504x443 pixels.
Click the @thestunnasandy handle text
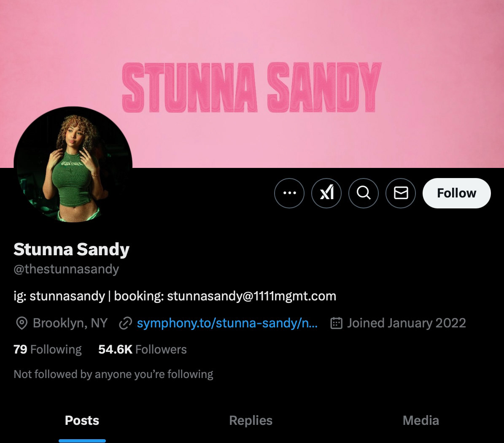pyautogui.click(x=66, y=269)
